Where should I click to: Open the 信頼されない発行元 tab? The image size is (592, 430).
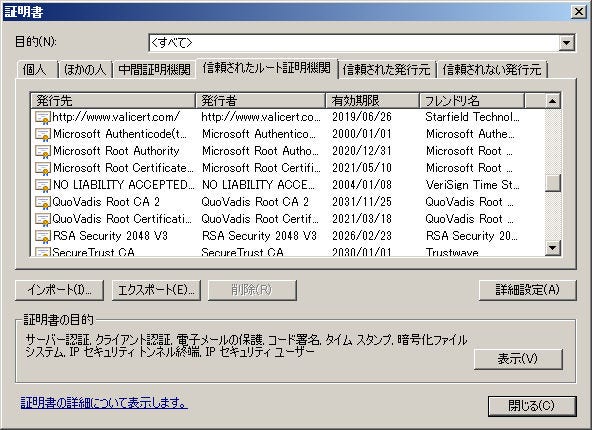492,70
